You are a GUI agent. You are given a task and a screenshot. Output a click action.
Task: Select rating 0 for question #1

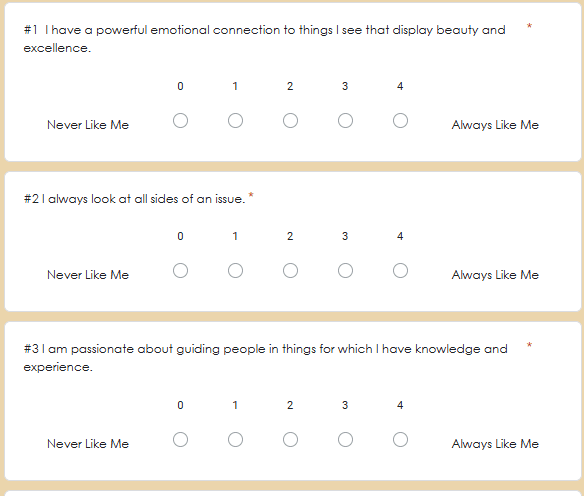pyautogui.click(x=180, y=121)
